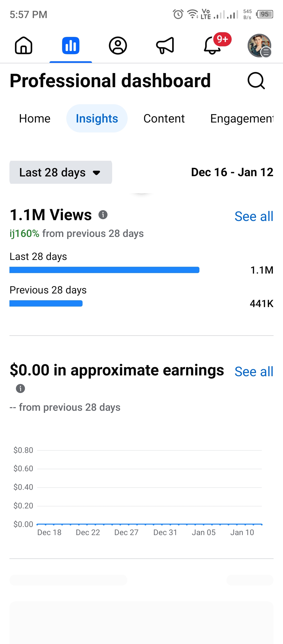Open notifications bell with 9+ badge
283x644 pixels.
pyautogui.click(x=213, y=46)
